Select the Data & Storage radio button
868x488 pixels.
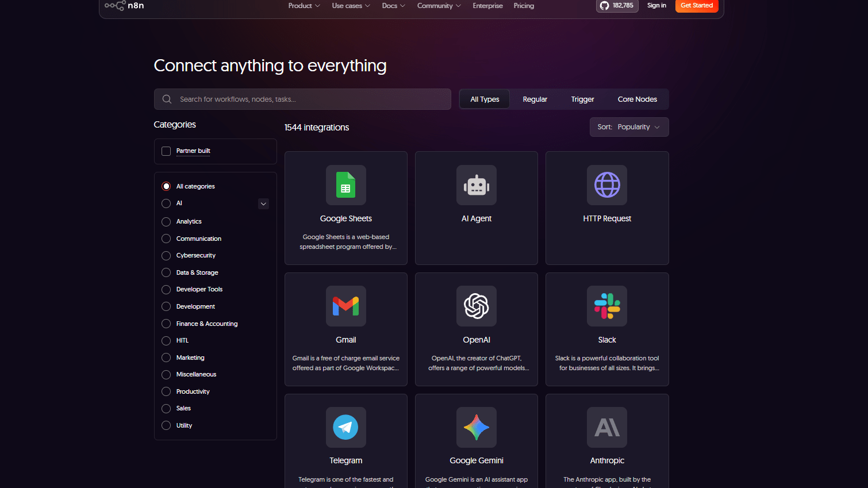pos(166,272)
